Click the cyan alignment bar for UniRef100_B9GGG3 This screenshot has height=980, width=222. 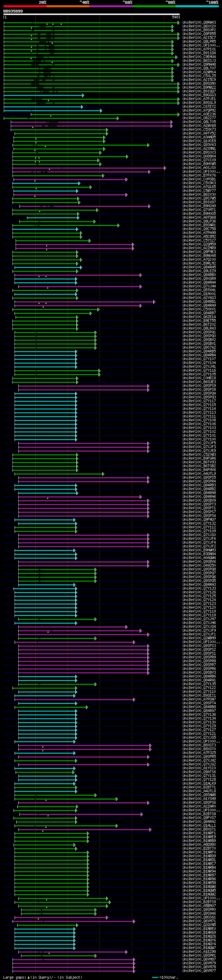click(44, 96)
